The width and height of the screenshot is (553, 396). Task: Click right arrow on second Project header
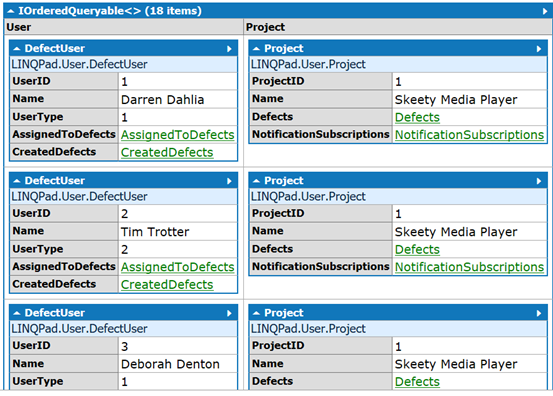[x=539, y=181]
